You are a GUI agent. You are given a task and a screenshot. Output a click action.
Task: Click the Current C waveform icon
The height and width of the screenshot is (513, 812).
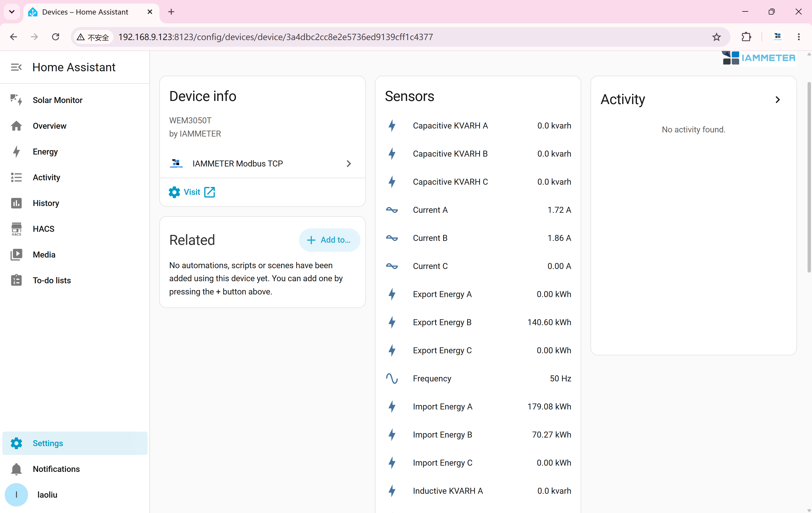click(392, 266)
